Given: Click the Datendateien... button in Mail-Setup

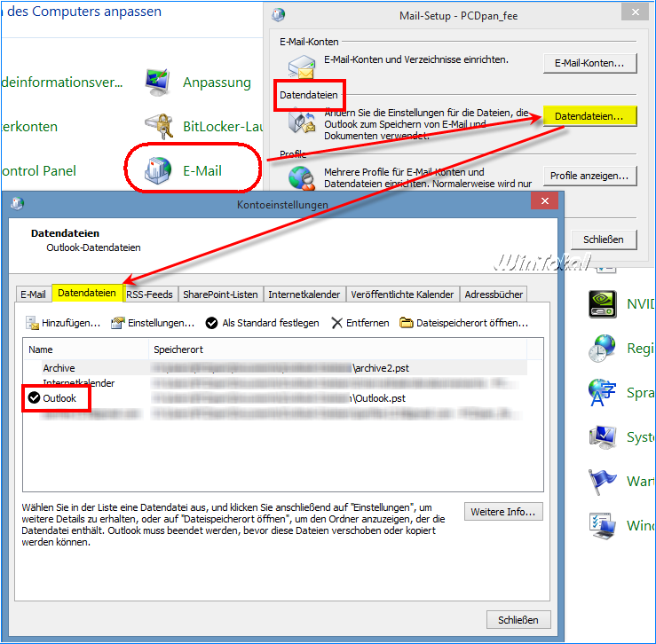Looking at the screenshot, I should pos(590,116).
